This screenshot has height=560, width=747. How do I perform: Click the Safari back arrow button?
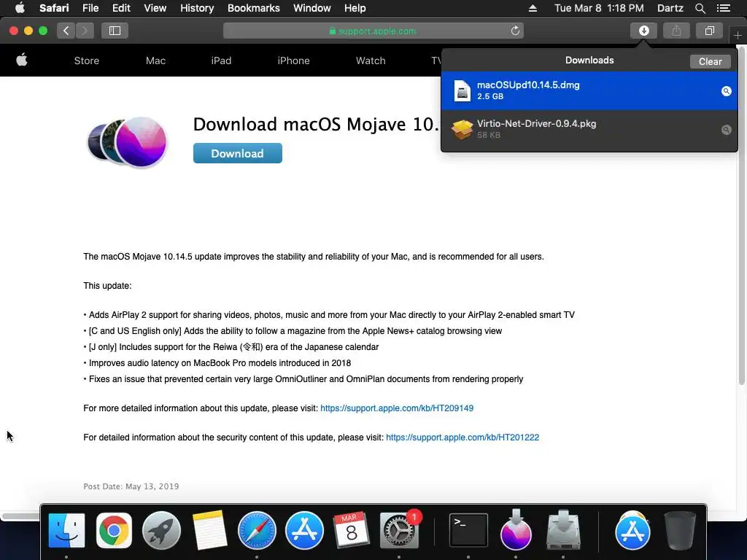point(66,31)
